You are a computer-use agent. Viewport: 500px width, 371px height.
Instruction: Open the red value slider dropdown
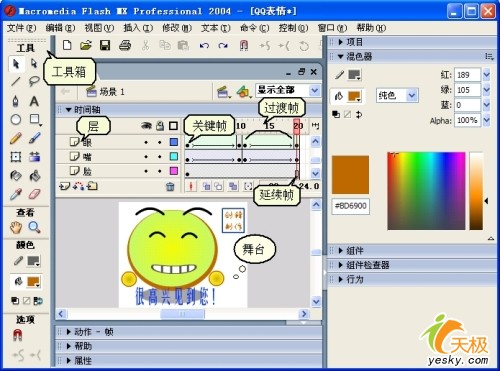coord(486,75)
